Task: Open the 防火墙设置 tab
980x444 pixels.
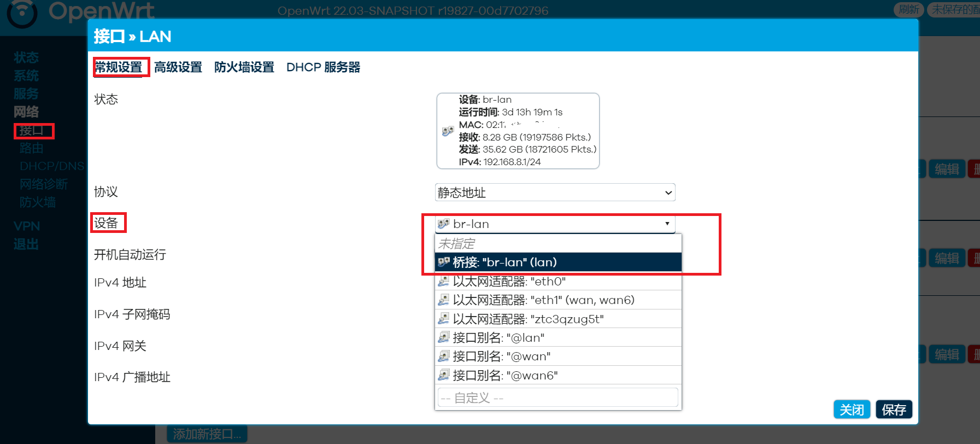Action: 244,67
